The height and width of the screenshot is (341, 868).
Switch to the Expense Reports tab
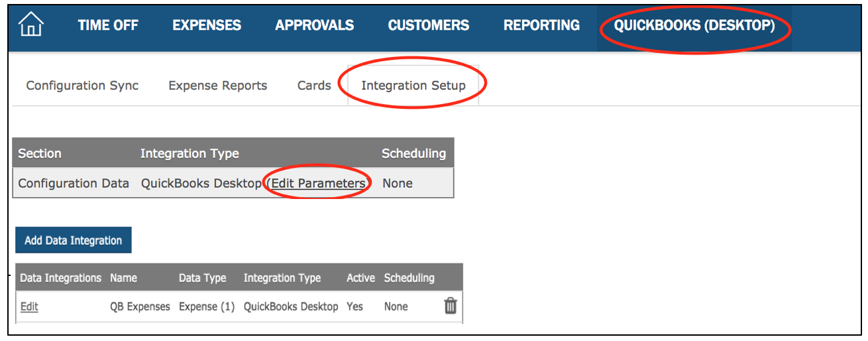217,86
